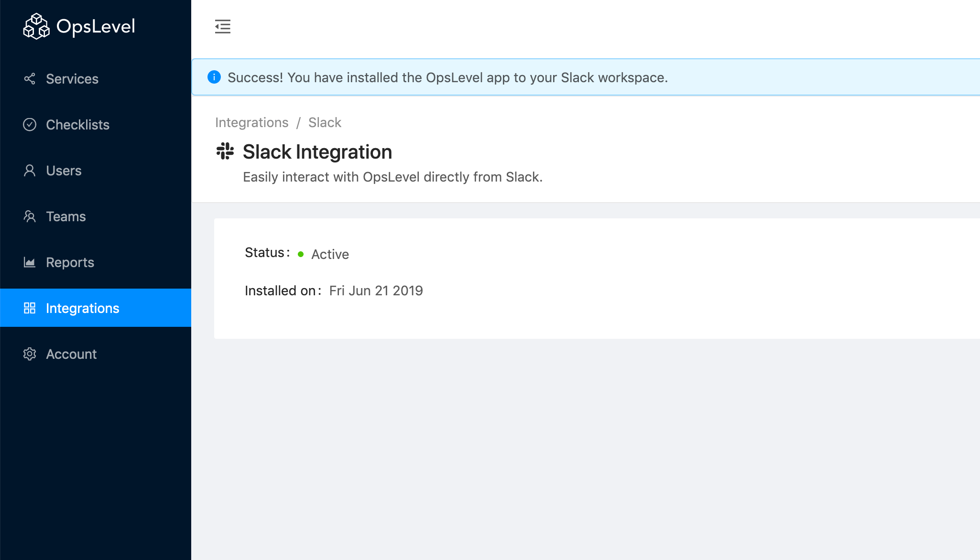Click the Slack Integration heading
Viewport: 980px width, 560px height.
coord(317,152)
